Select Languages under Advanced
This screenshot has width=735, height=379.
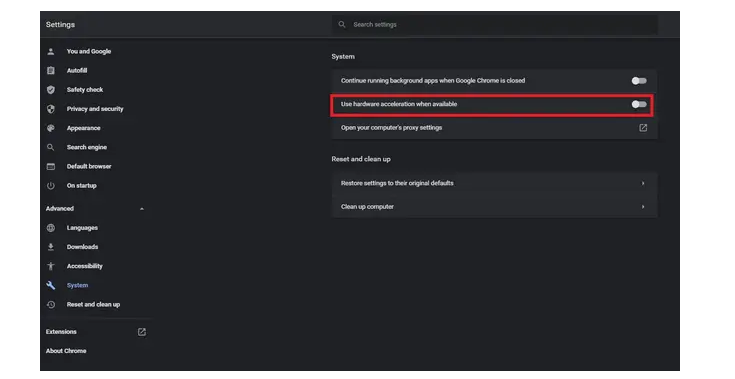[x=82, y=228]
